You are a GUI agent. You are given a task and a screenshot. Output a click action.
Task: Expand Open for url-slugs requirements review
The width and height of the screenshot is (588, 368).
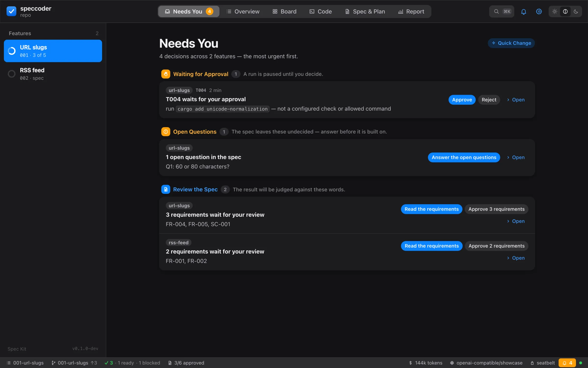click(x=516, y=221)
